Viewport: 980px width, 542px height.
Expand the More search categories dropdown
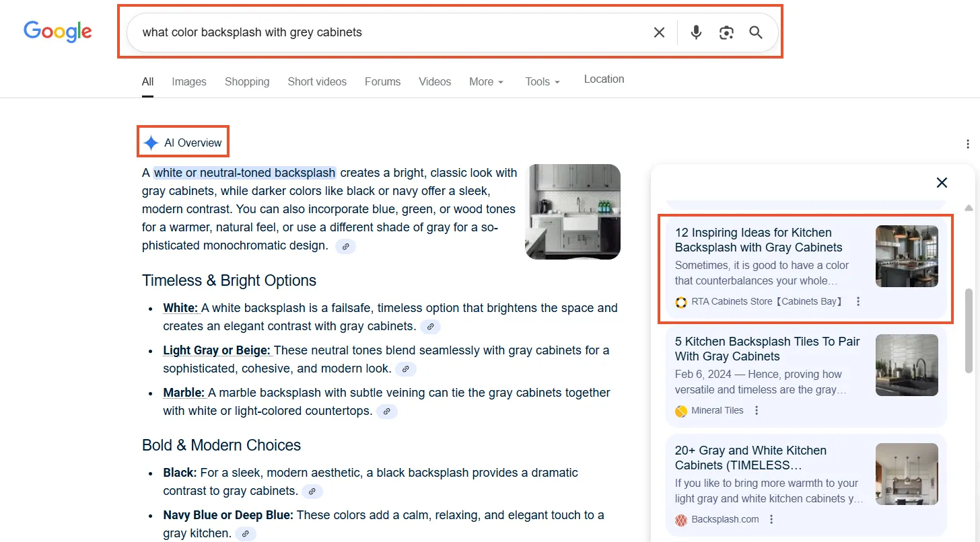click(x=486, y=81)
